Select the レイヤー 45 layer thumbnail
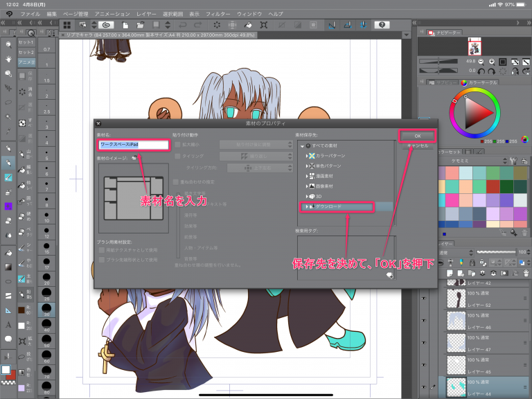 tap(456, 365)
